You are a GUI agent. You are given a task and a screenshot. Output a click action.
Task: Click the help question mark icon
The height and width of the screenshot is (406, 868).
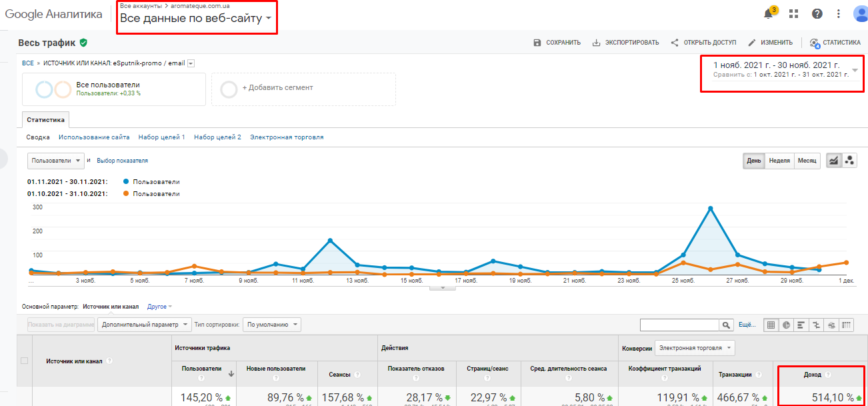click(817, 14)
